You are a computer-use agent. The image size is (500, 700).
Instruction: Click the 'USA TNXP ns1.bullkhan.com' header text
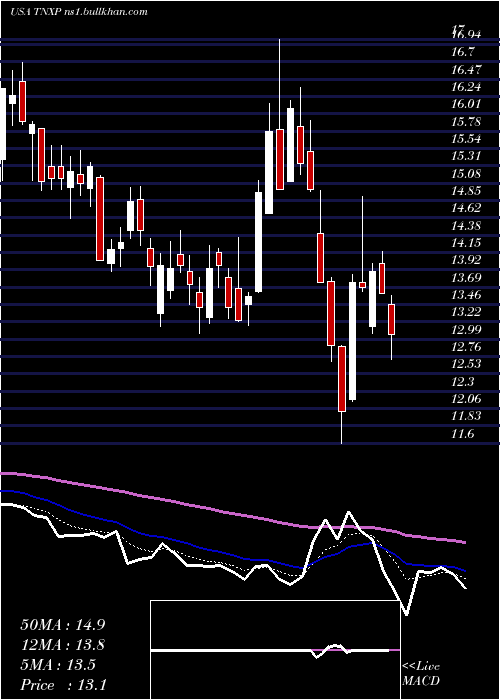(x=79, y=12)
